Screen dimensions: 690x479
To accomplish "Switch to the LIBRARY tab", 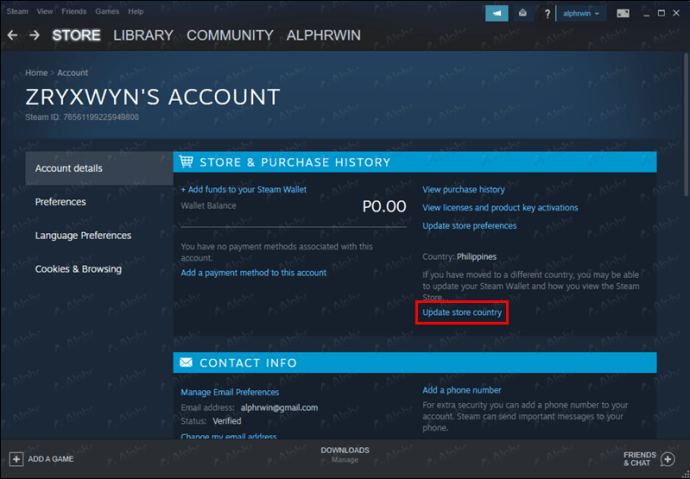I will click(143, 35).
